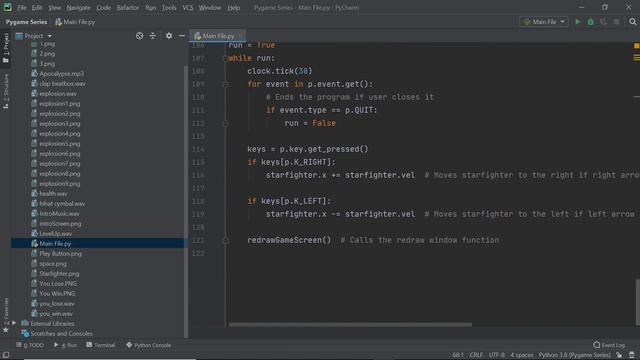Click the Stop process icon

(x=616, y=22)
